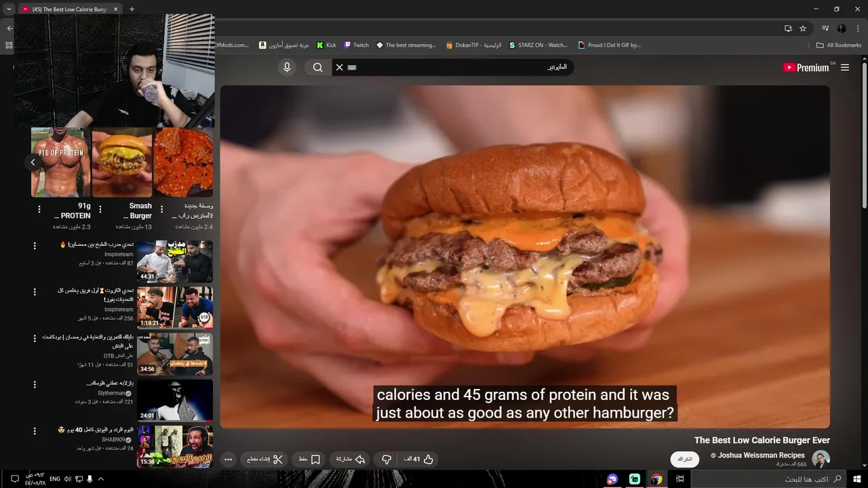Screen dimensions: 868x488
Task: Open the 91g of protein short thumbnail
Action: [61, 163]
